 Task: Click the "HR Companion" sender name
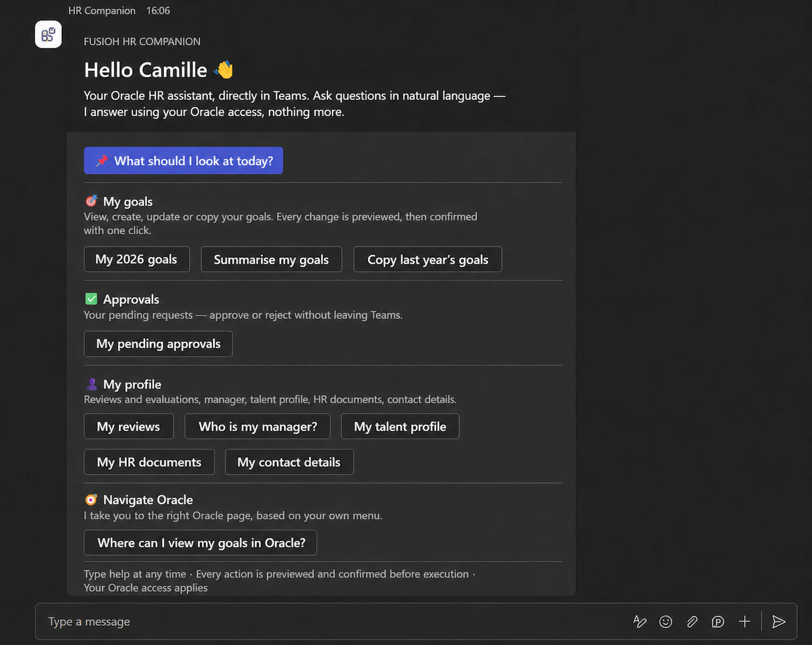pyautogui.click(x=102, y=10)
